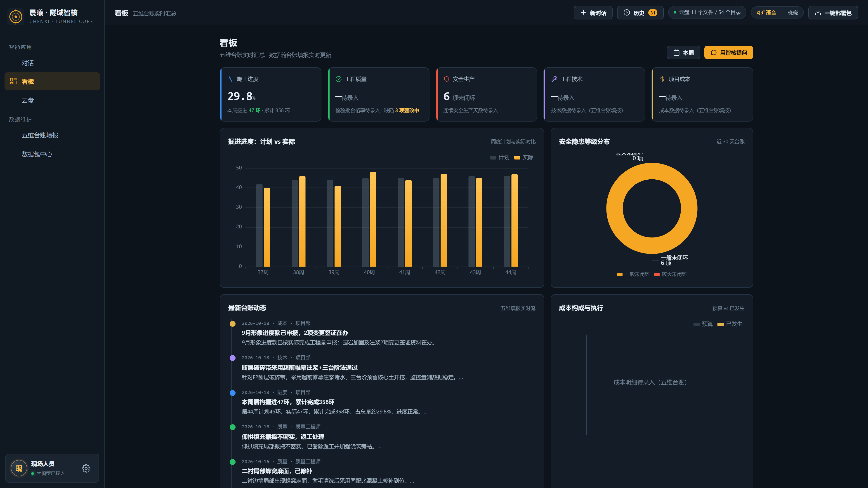
Task: Click the 44周 actual orange bar
Action: coord(514,220)
